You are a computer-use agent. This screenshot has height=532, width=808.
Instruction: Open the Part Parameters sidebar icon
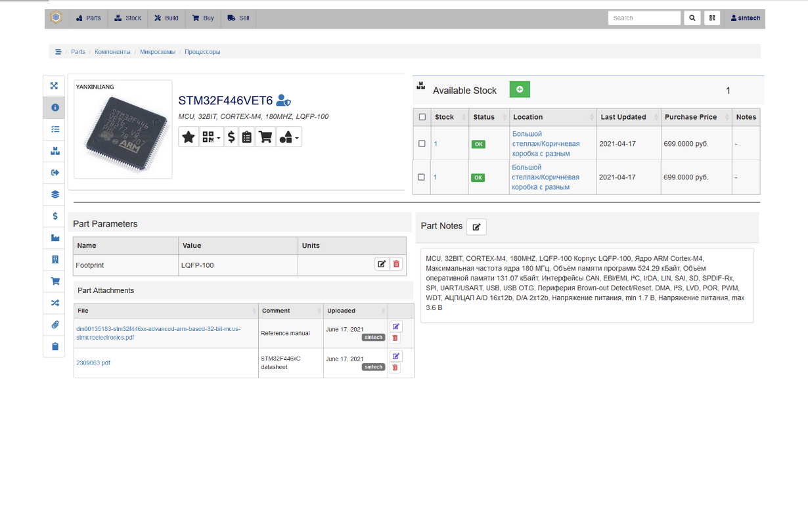point(54,129)
